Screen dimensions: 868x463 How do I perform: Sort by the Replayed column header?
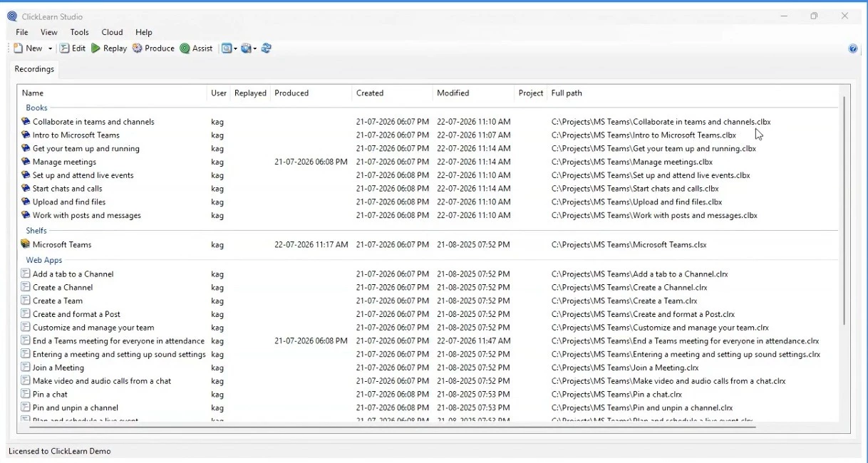click(x=250, y=93)
